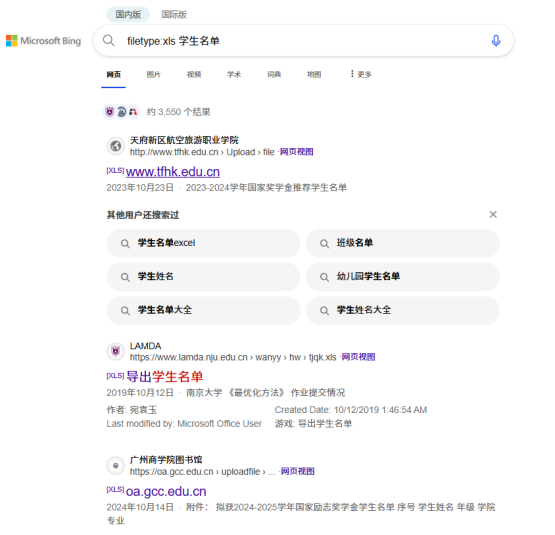Switch to 国内版 search mode

(x=128, y=15)
